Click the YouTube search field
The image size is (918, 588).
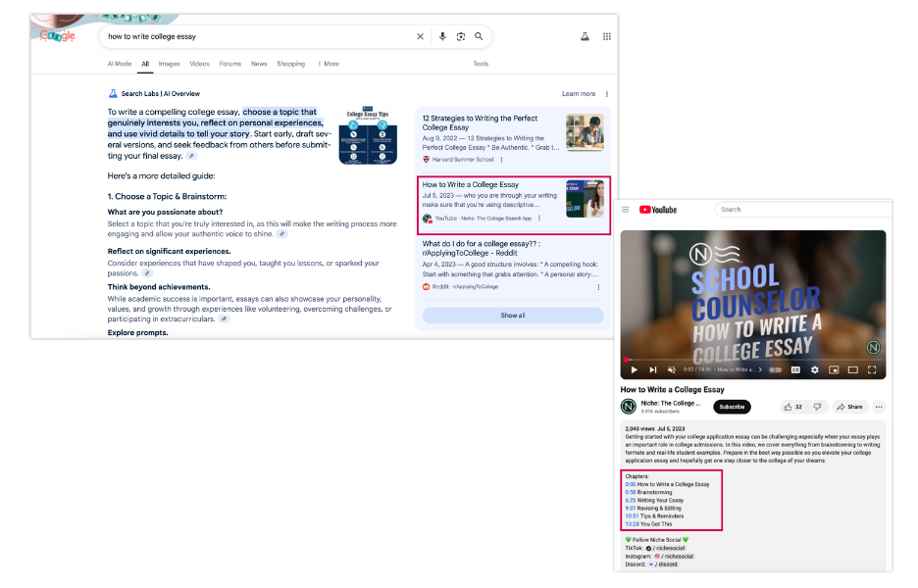pos(802,210)
